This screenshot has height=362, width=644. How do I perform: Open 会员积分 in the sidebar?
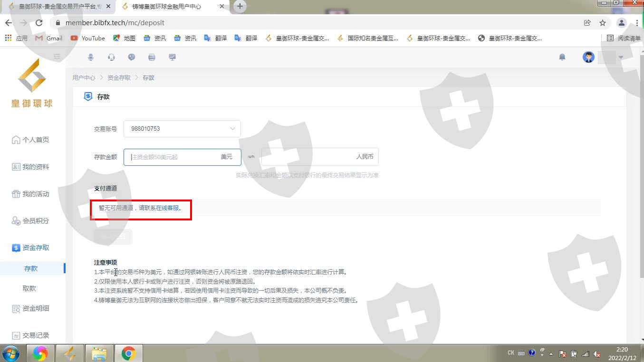(x=31, y=221)
